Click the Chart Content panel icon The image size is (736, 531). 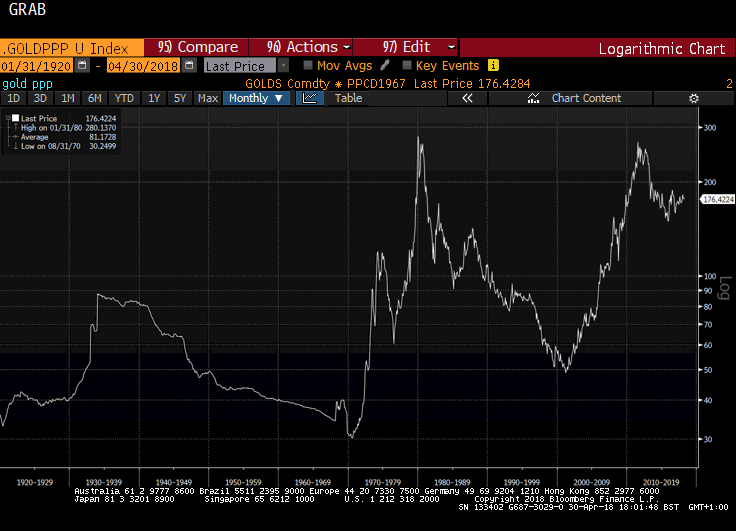point(532,98)
